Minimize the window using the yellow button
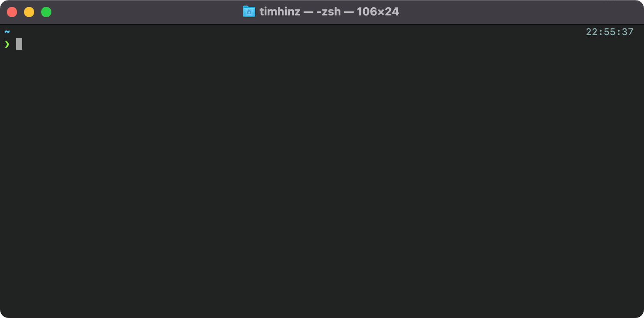 click(29, 12)
